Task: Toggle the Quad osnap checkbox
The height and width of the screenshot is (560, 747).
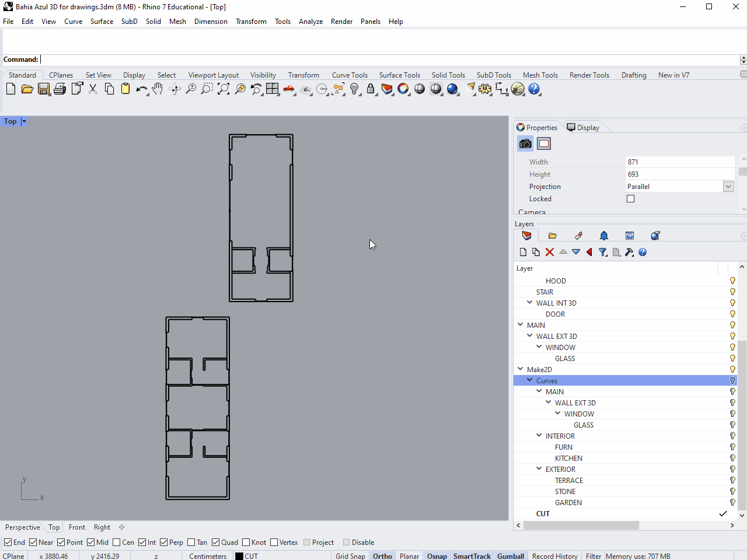Action: (216, 542)
